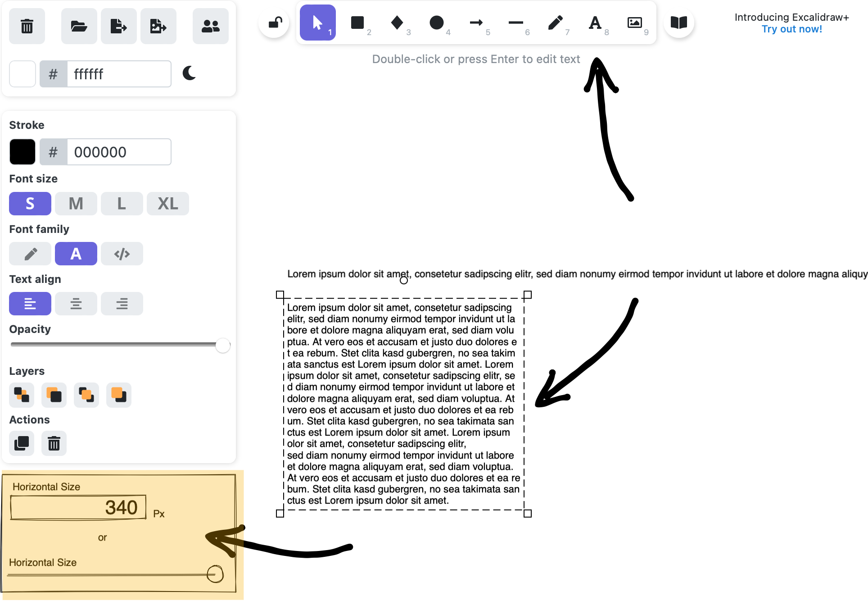
Task: Open the image insertion tool
Action: tap(635, 23)
